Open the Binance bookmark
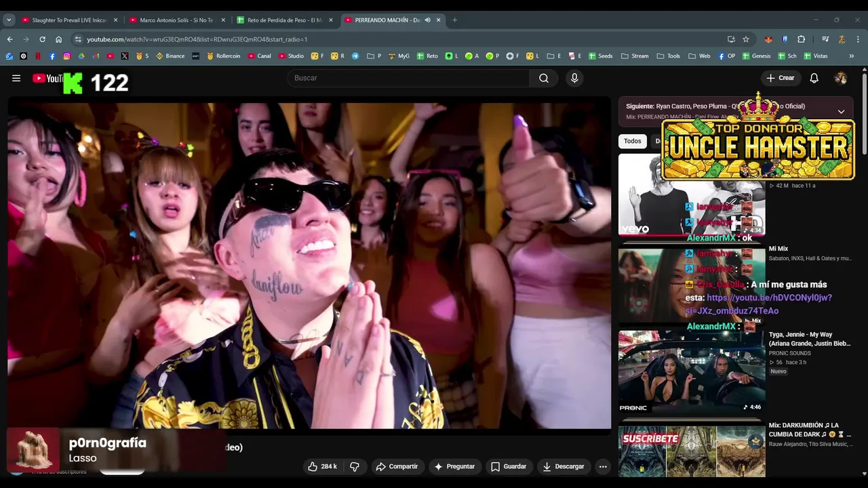Screen dimensions: 868x488 pos(170,56)
